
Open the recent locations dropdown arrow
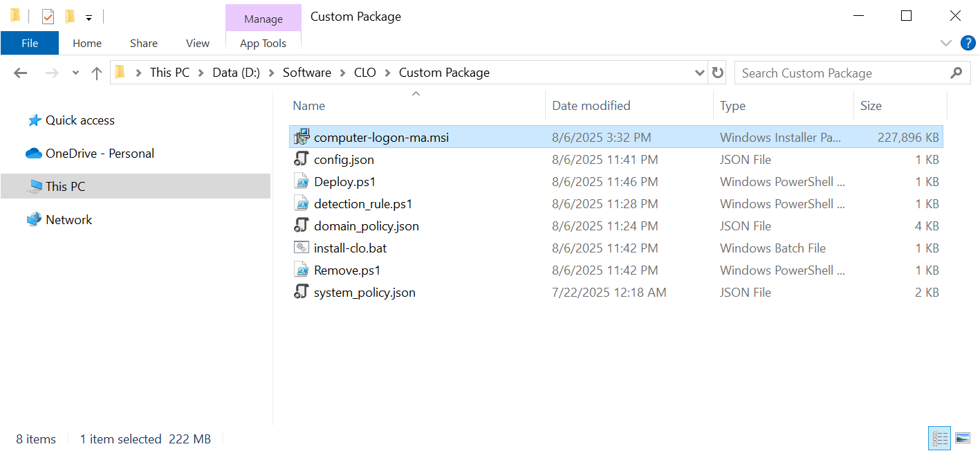(75, 73)
